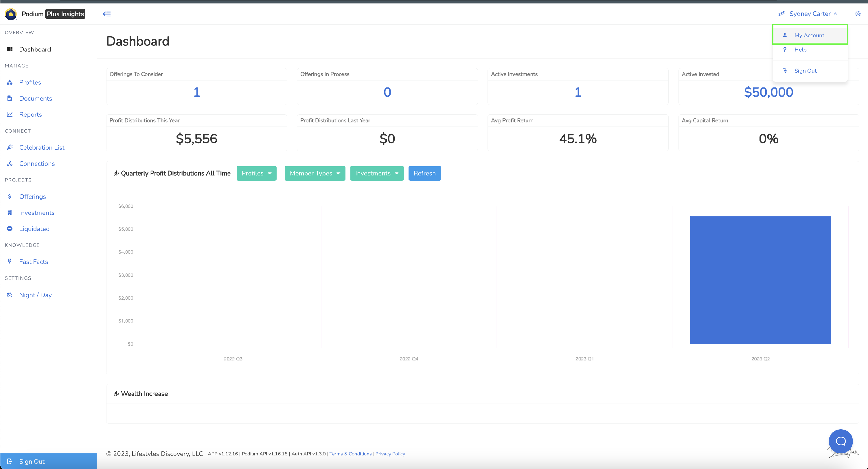
Task: Click the Podium logo icon
Action: click(11, 14)
